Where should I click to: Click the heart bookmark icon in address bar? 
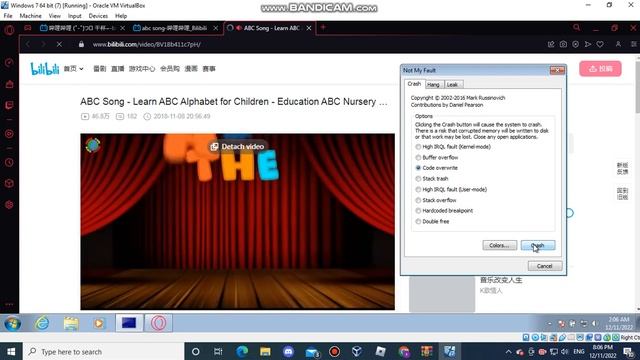pos(600,44)
